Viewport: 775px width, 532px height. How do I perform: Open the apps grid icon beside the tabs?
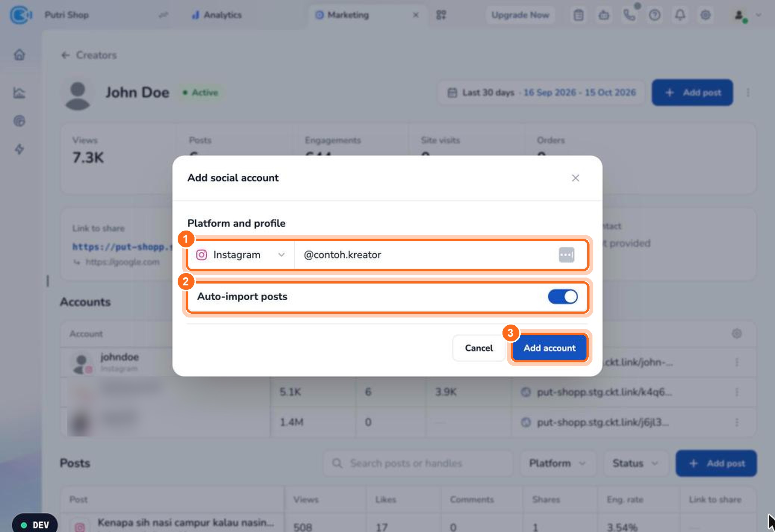441,15
